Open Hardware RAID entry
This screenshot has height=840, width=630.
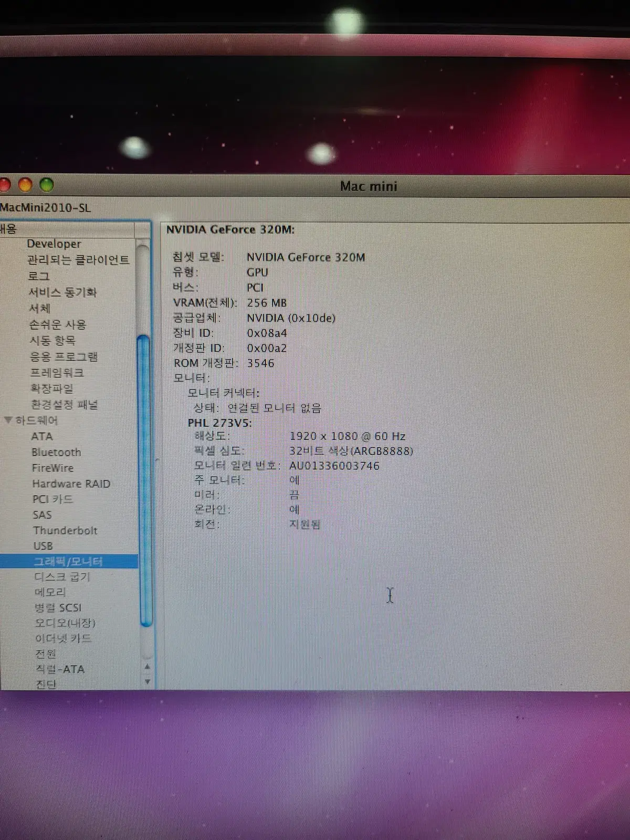click(71, 484)
